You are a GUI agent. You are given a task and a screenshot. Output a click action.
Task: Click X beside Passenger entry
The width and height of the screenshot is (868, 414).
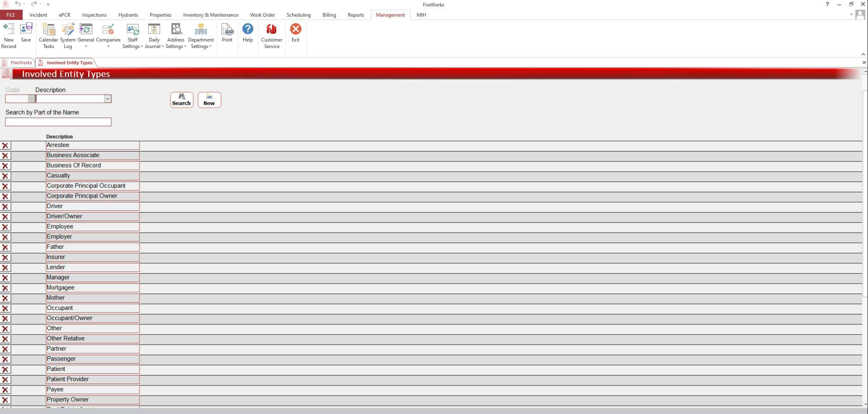tap(5, 359)
